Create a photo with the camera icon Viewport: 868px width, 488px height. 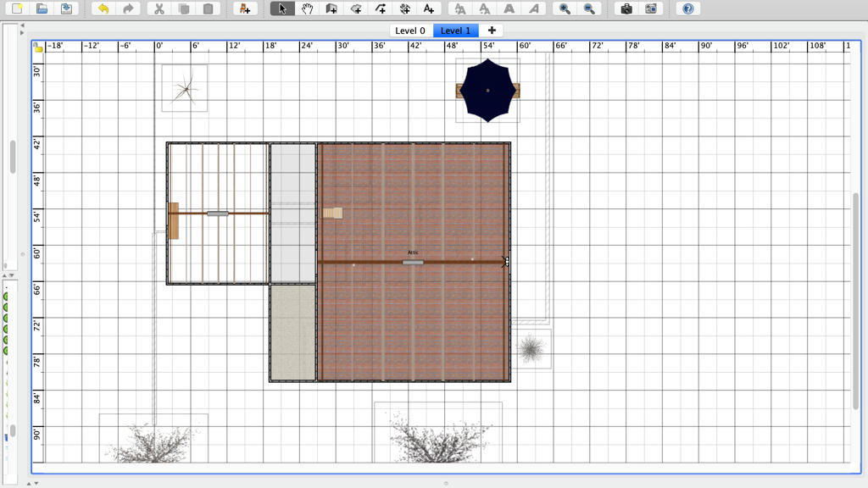pos(626,8)
